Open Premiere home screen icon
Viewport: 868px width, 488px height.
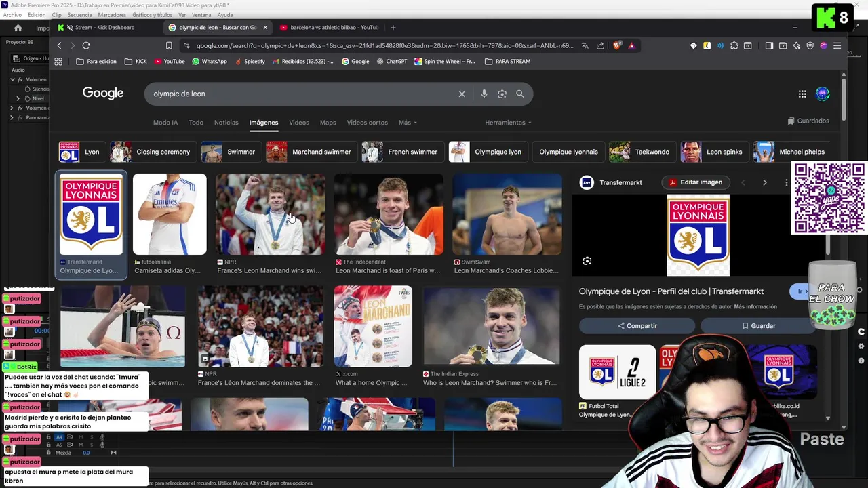pyautogui.click(x=18, y=28)
